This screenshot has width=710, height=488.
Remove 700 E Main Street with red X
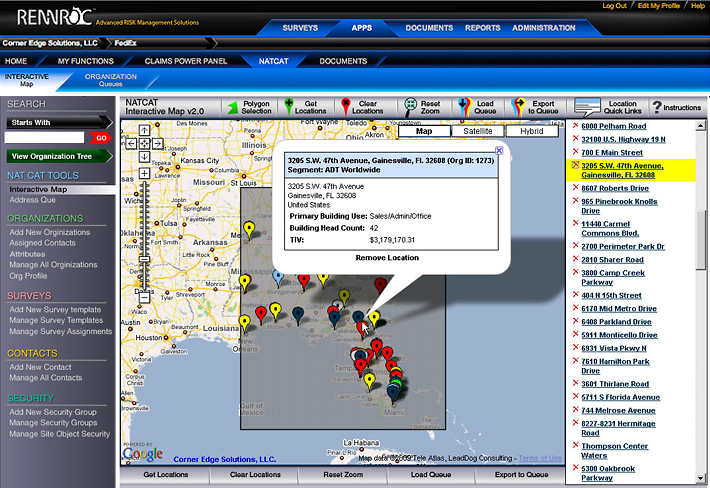pyautogui.click(x=576, y=152)
